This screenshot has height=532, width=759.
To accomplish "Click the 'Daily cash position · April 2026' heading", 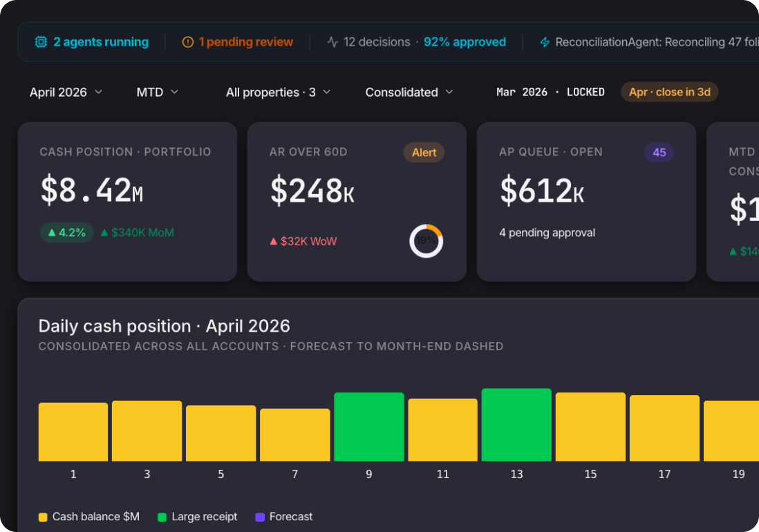I will point(164,326).
